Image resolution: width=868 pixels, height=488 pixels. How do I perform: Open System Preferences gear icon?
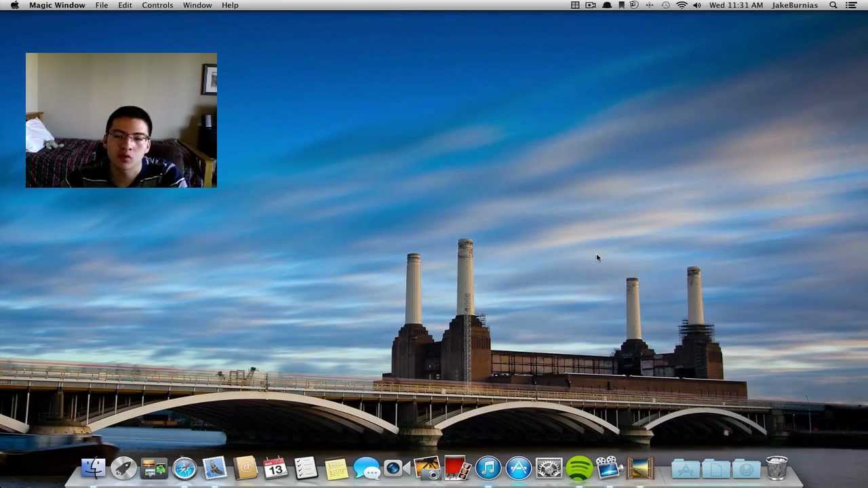tap(549, 468)
